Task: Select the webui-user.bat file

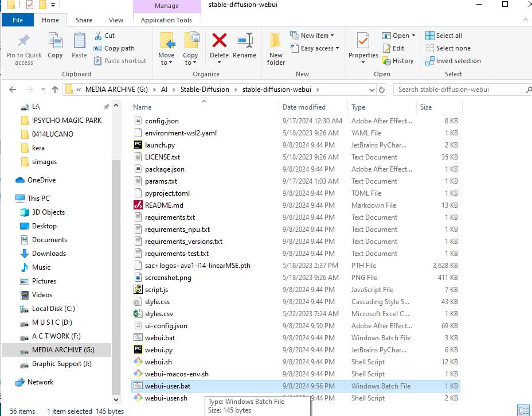Action: point(295,386)
